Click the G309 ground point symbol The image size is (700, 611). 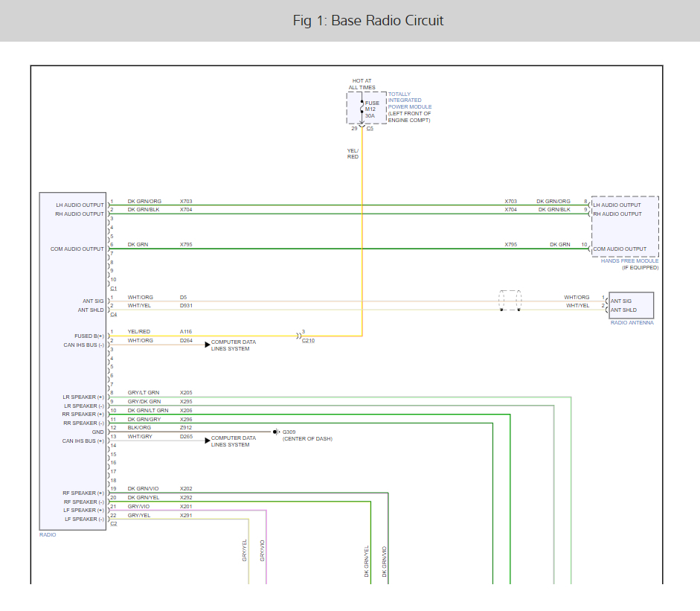(x=274, y=432)
